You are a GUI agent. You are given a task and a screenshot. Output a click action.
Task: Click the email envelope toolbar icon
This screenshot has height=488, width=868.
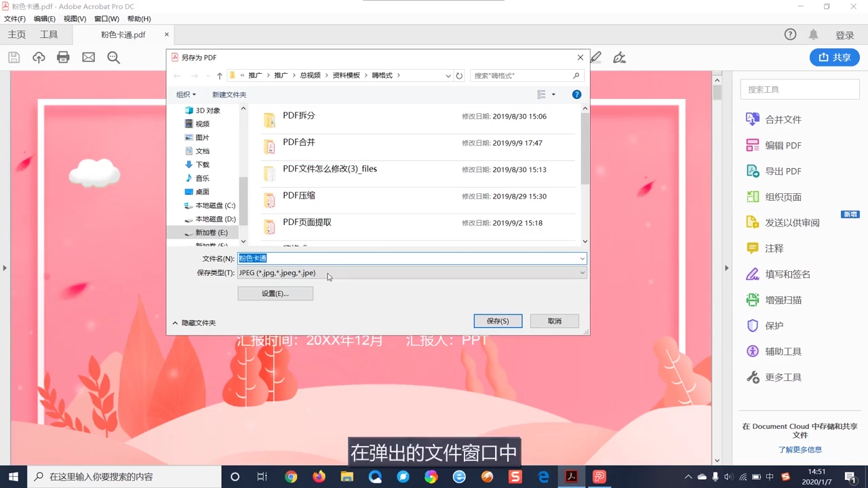tap(89, 58)
